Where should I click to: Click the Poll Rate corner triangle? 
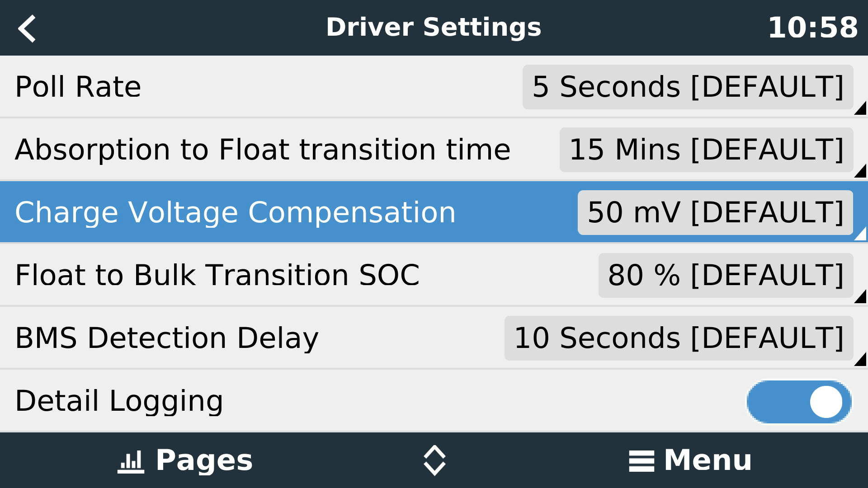(860, 108)
